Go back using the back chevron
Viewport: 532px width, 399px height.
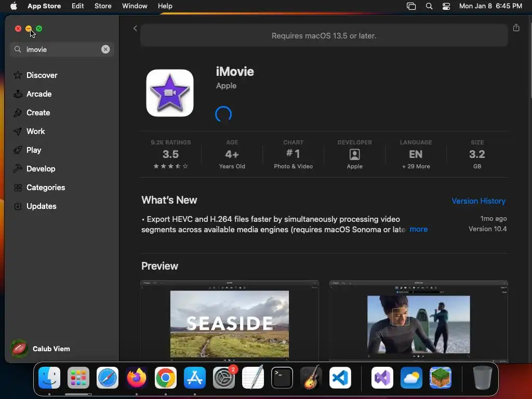[135, 28]
